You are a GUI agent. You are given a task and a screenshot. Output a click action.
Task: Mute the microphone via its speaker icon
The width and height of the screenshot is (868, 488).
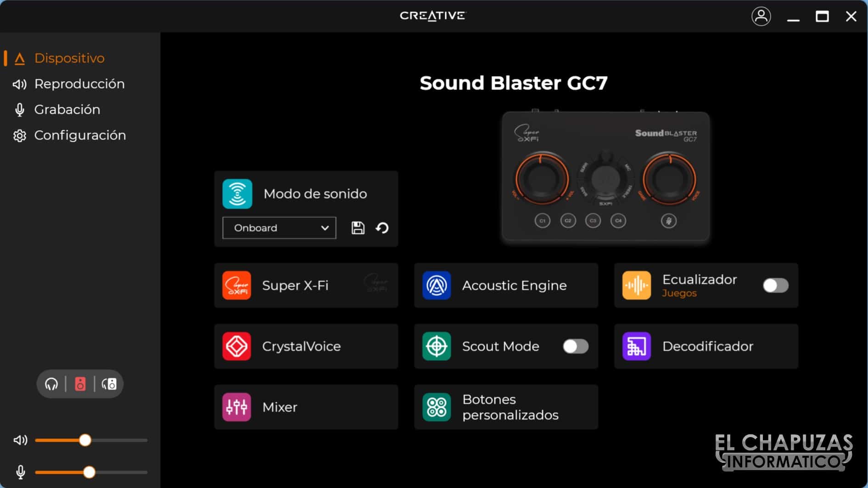pos(20,472)
